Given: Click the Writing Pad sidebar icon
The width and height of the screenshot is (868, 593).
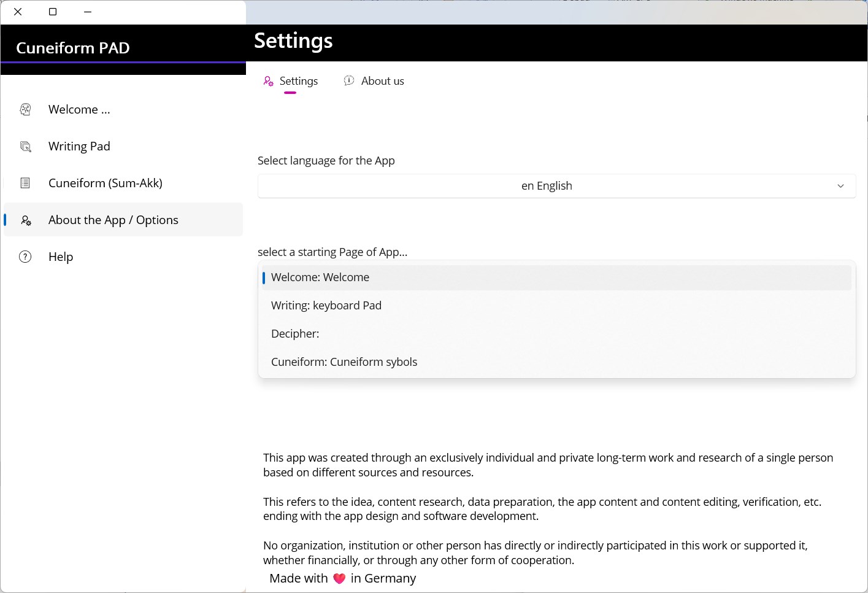Looking at the screenshot, I should 25,146.
